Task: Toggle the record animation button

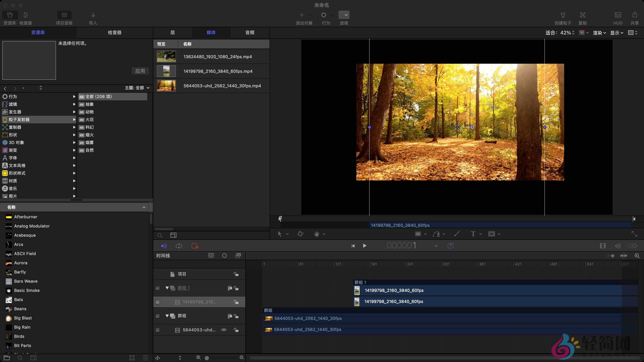Action: coord(195,246)
